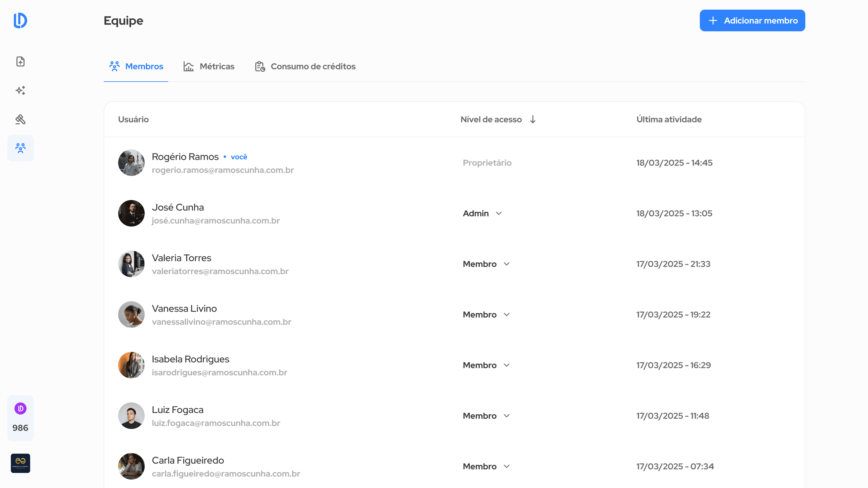This screenshot has height=488, width=868.
Task: Click the Última atividade column header
Action: coord(669,120)
